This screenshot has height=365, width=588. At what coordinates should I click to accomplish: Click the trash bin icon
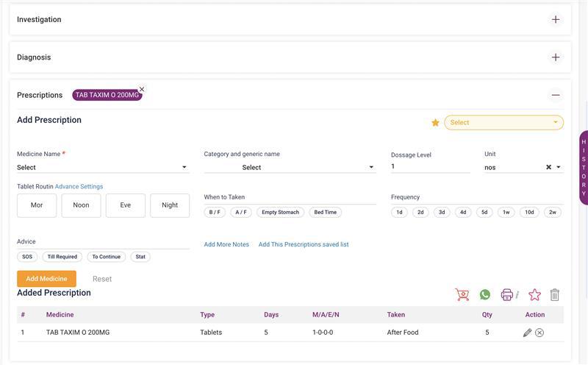[555, 295]
